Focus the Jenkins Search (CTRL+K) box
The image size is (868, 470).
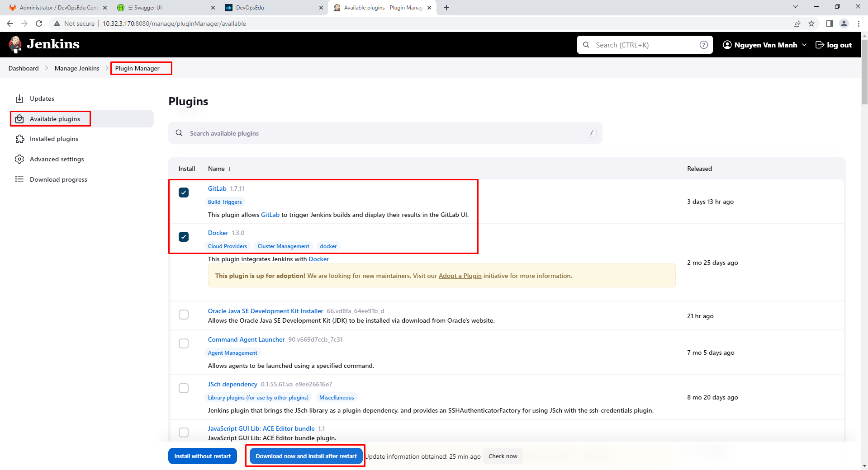(x=645, y=45)
